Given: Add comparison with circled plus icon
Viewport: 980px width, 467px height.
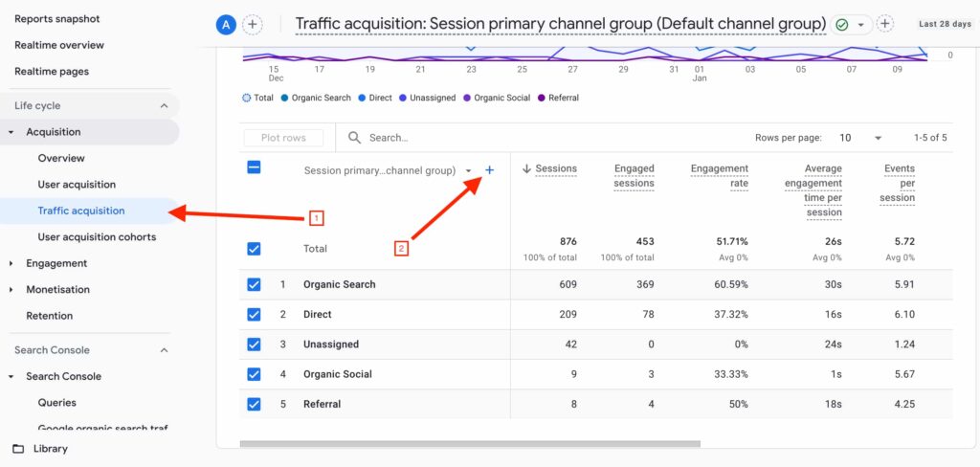Looking at the screenshot, I should click(x=252, y=25).
